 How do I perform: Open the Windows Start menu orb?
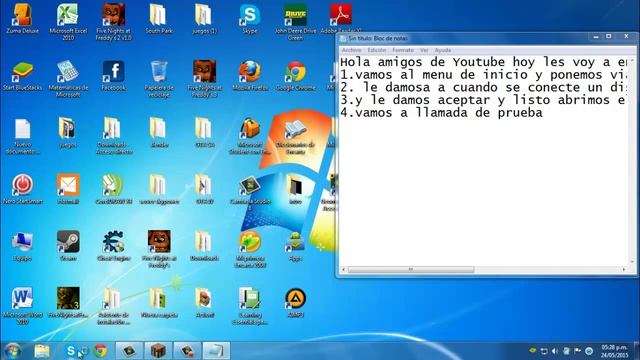13,351
